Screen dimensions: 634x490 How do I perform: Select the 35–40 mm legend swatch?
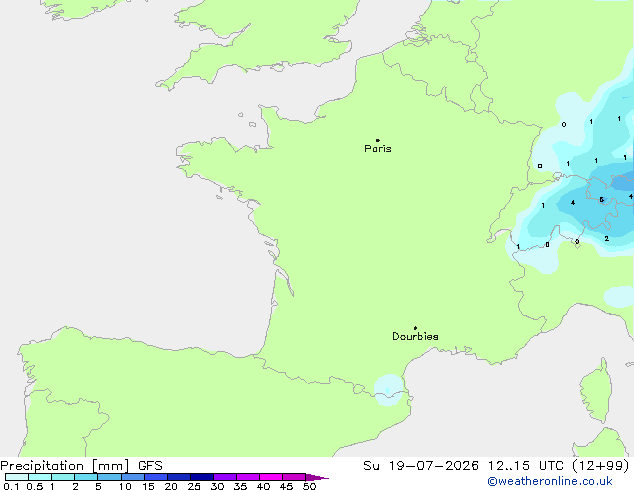pos(248,477)
